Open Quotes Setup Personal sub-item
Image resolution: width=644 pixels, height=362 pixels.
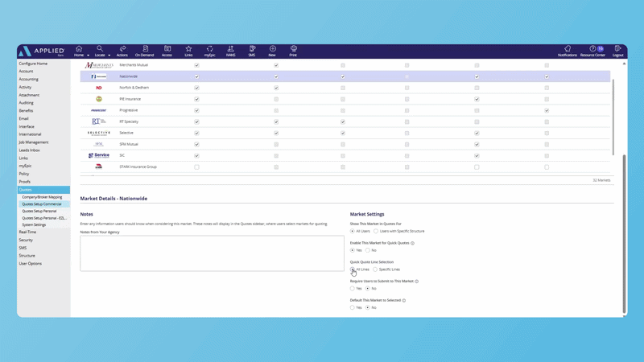[39, 211]
